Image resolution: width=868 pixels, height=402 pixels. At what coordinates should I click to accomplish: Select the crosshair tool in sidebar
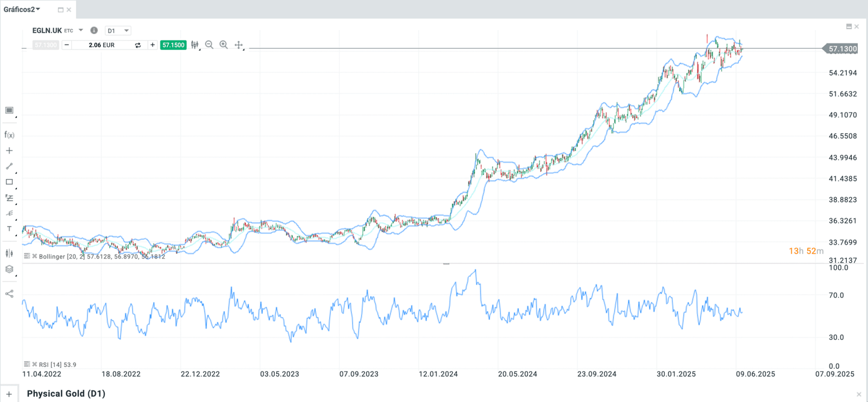(x=9, y=151)
